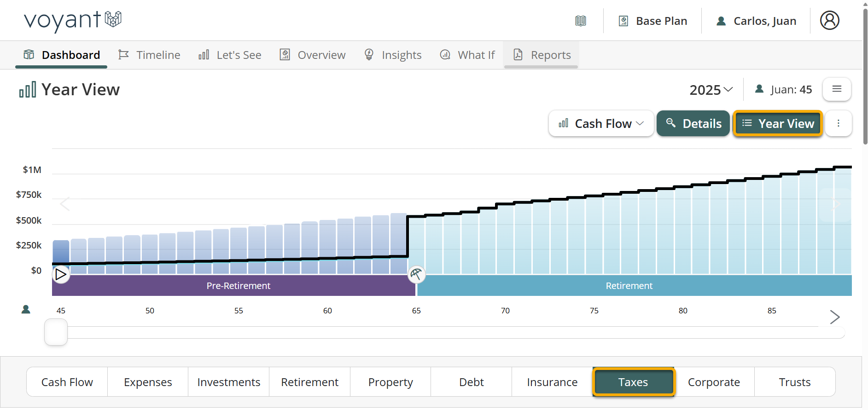Toggle the Details button

pyautogui.click(x=693, y=123)
